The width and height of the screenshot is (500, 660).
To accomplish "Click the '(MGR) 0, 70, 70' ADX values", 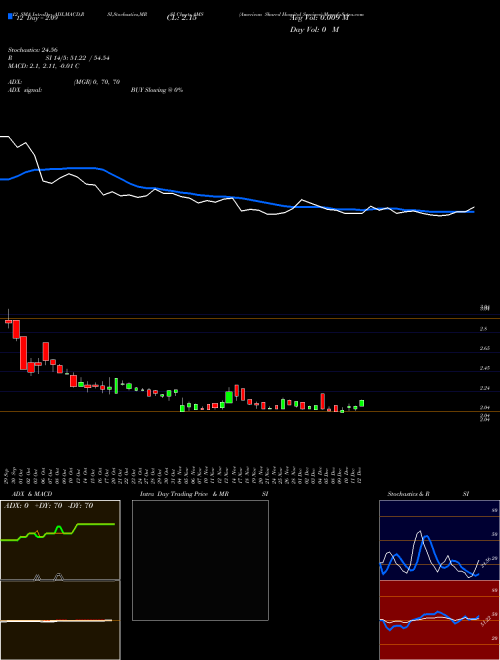I will (x=97, y=82).
